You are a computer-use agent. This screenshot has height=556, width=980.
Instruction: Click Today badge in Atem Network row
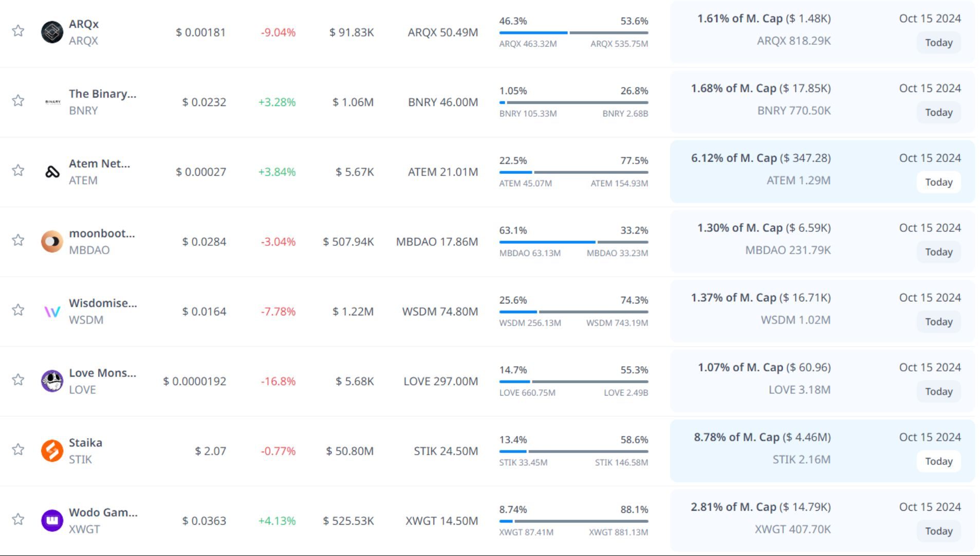[938, 182]
